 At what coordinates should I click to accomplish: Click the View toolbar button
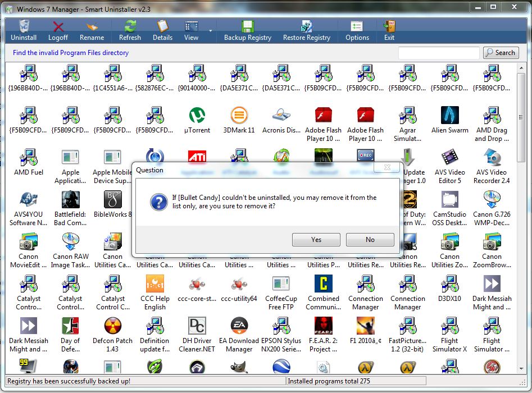[192, 30]
